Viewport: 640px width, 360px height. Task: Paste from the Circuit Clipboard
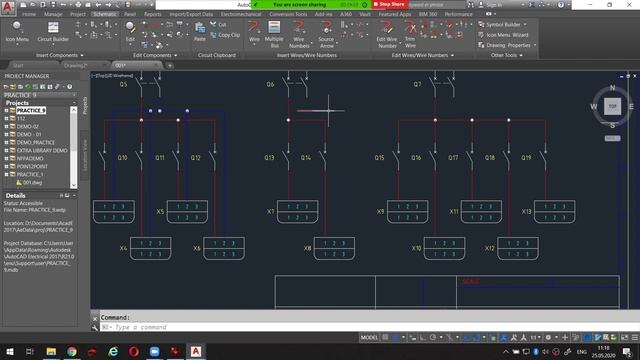click(200, 32)
